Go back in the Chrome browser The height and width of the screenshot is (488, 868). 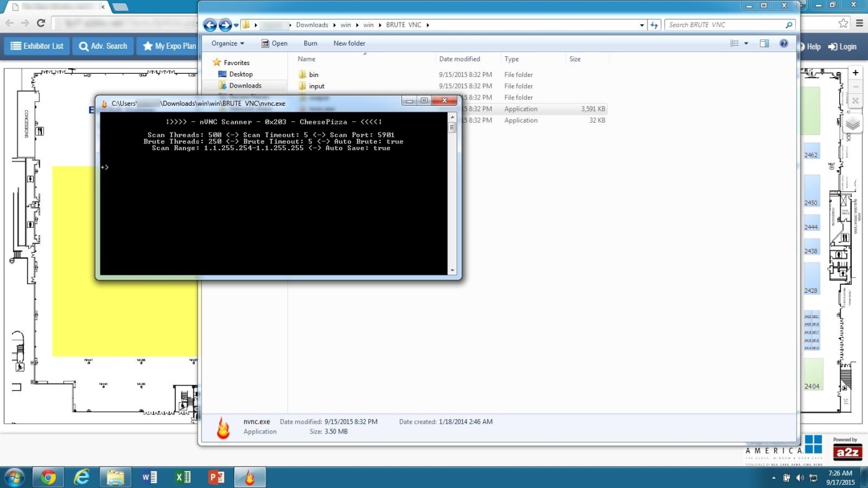(x=9, y=23)
